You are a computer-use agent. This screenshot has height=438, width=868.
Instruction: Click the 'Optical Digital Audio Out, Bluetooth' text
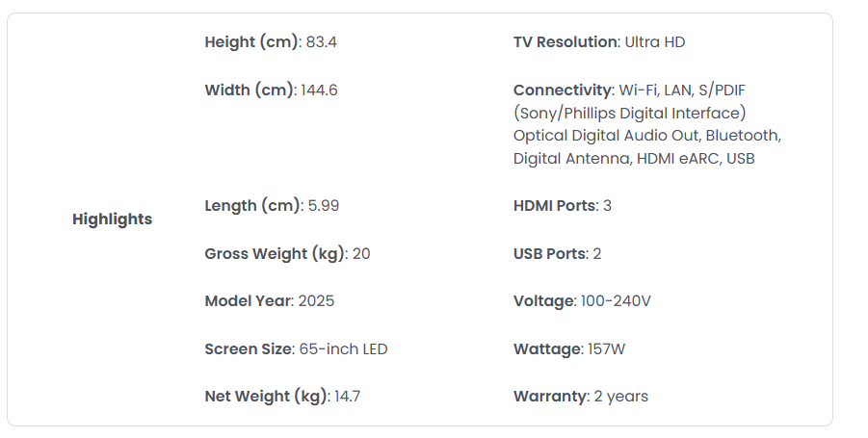[645, 136]
